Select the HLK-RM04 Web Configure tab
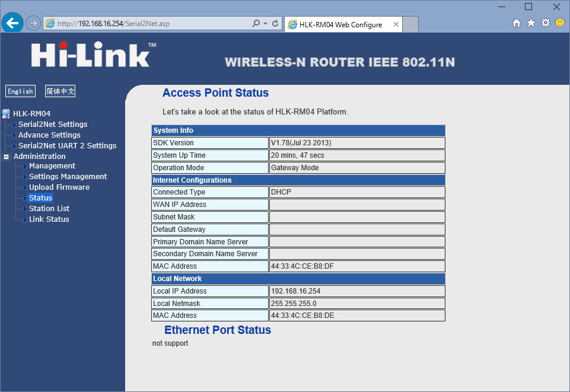Viewport: 570px width, 392px height. click(340, 25)
